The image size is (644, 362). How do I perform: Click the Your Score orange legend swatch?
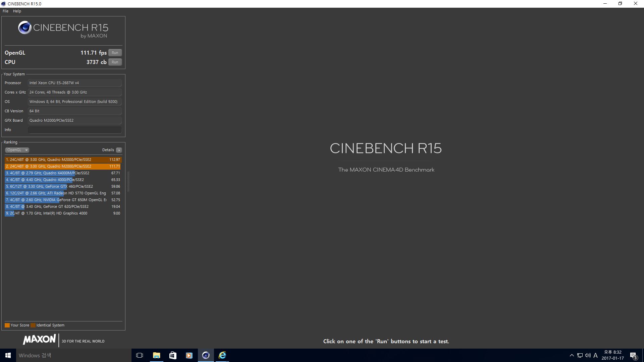7,325
